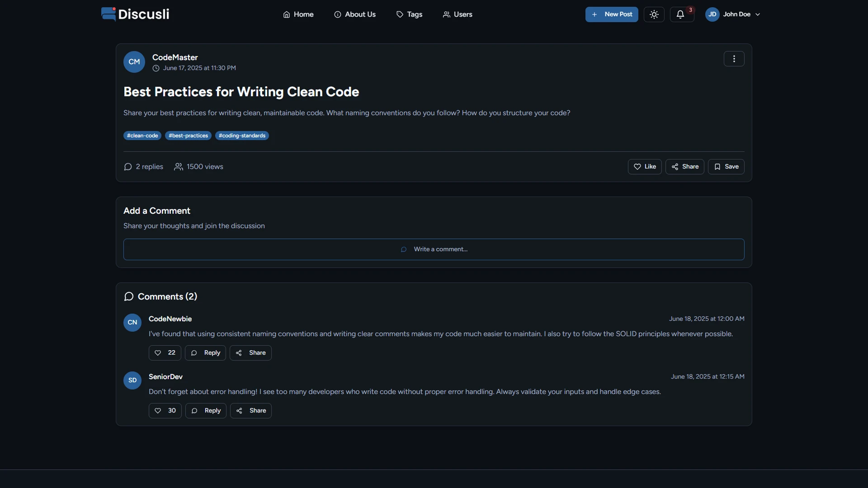This screenshot has height=488, width=868.
Task: Open CodeMaster author profile name
Action: [175, 57]
